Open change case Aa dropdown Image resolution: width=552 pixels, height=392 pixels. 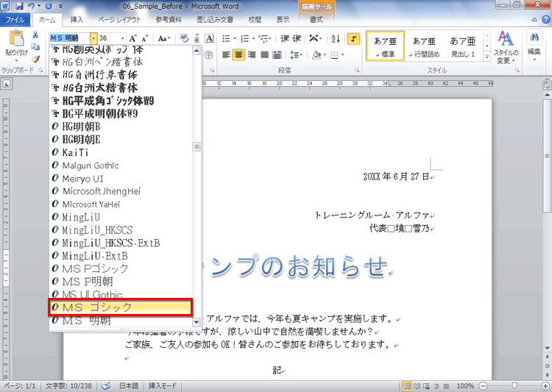tap(164, 38)
